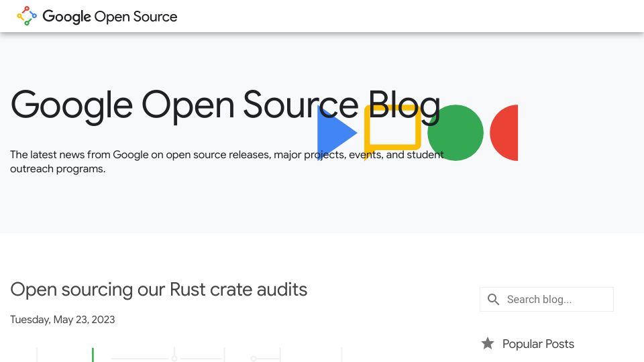Click the Google Open Source logo icon

(x=27, y=16)
